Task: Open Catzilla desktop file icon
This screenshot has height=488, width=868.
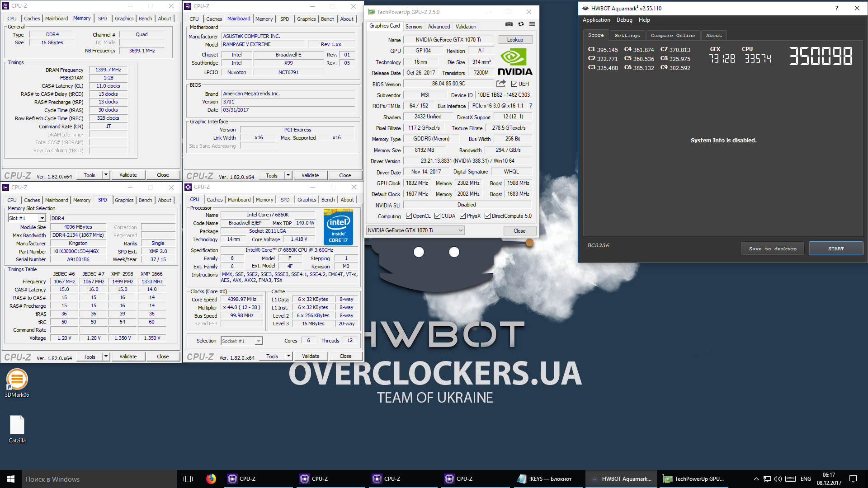Action: tap(17, 429)
